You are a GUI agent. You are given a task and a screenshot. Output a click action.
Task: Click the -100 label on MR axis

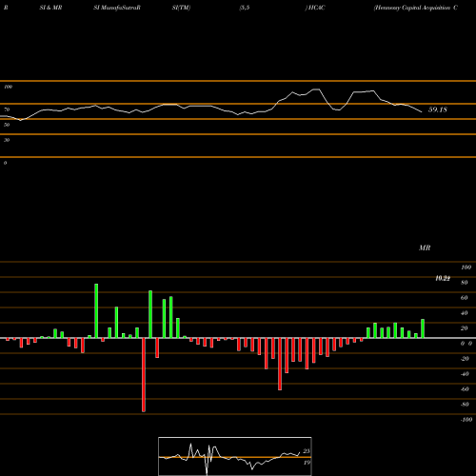point(466,420)
